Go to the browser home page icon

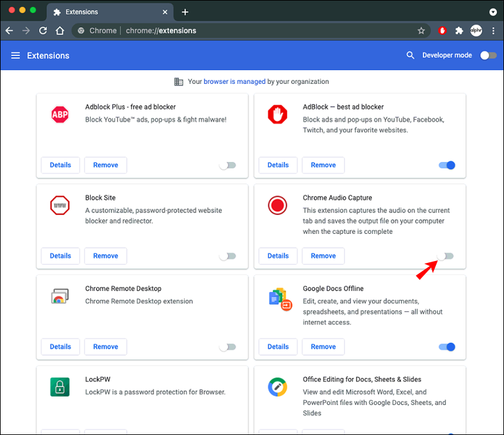(x=60, y=30)
